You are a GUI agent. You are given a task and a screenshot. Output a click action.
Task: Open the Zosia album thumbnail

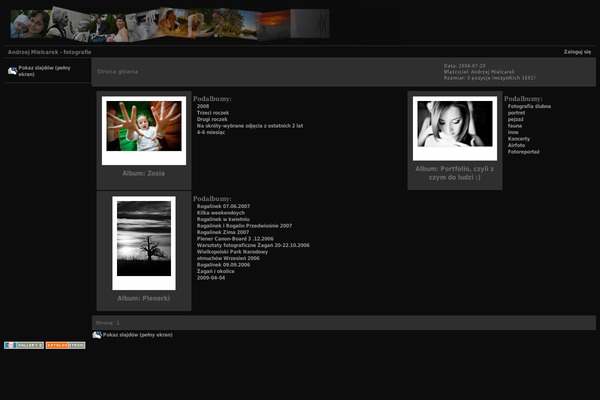pyautogui.click(x=144, y=130)
